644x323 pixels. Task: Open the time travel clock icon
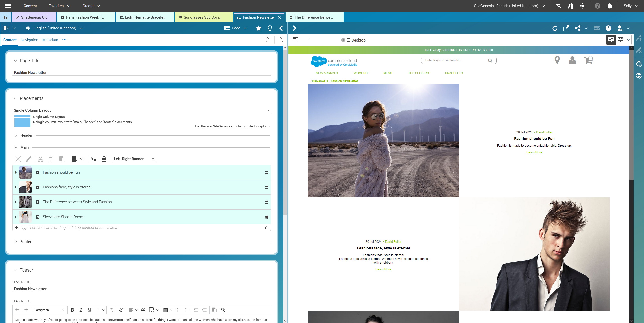click(609, 28)
